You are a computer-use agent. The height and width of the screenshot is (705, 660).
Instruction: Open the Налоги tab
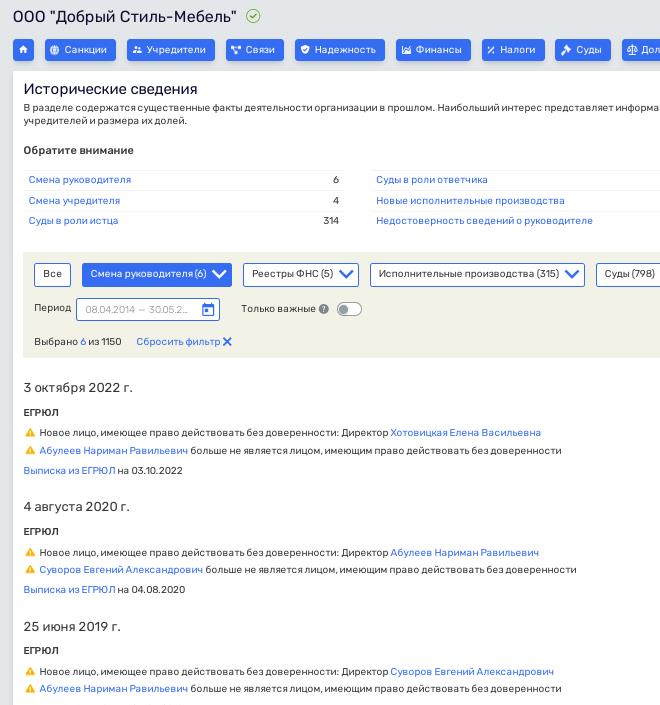513,49
